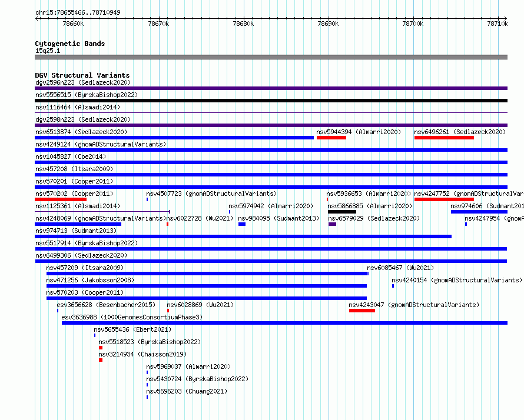Click the DGV Structural Variants track title

pos(82,75)
